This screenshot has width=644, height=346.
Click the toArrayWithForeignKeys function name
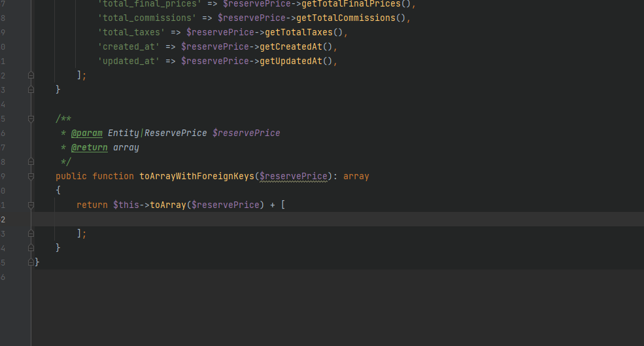197,177
